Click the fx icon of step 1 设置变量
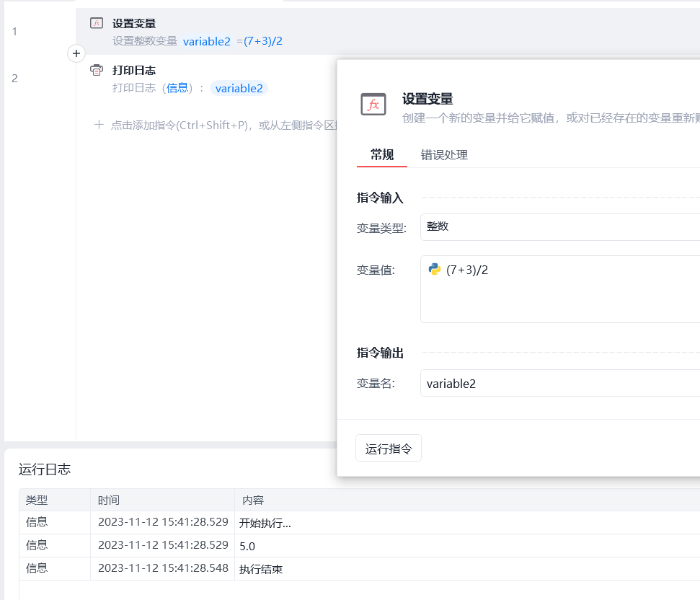The height and width of the screenshot is (600, 700). [96, 23]
